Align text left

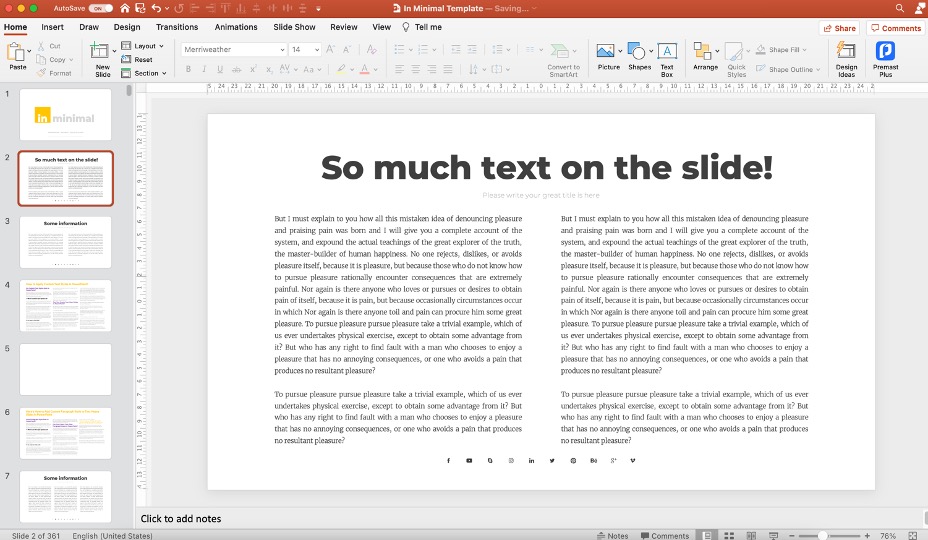(x=399, y=69)
